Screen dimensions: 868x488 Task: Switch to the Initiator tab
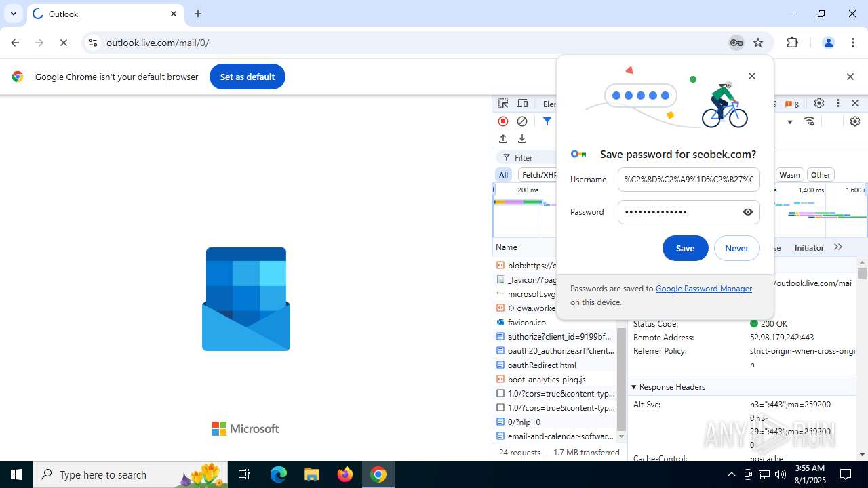coord(809,248)
